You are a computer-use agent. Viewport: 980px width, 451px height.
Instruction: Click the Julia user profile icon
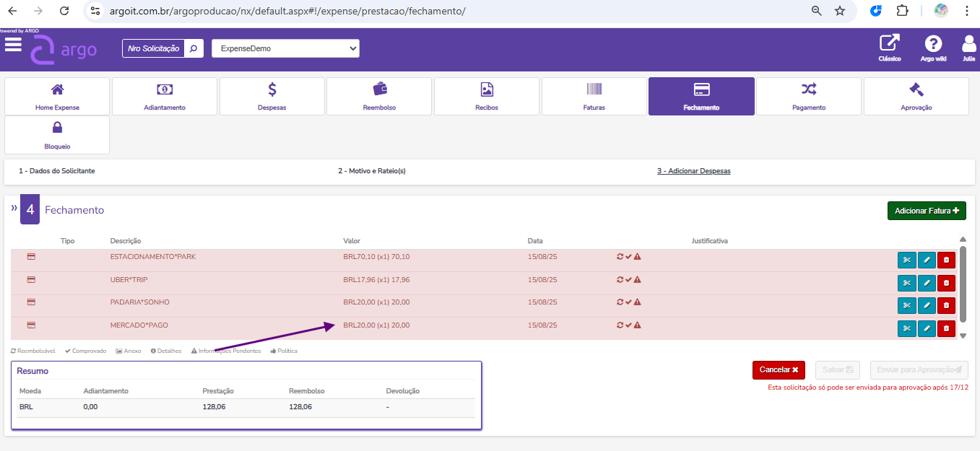tap(968, 44)
